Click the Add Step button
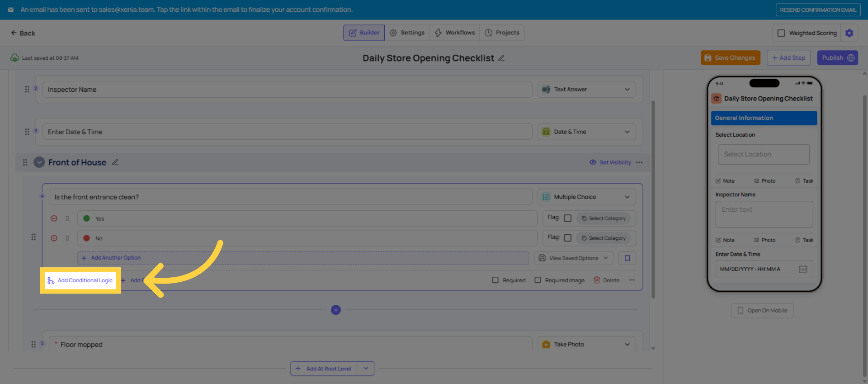868x384 pixels. [789, 58]
